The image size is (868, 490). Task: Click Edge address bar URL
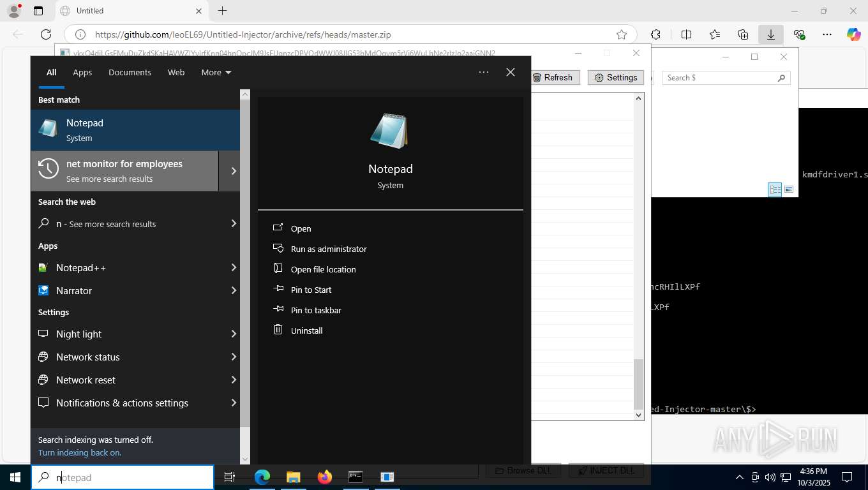[x=243, y=35]
